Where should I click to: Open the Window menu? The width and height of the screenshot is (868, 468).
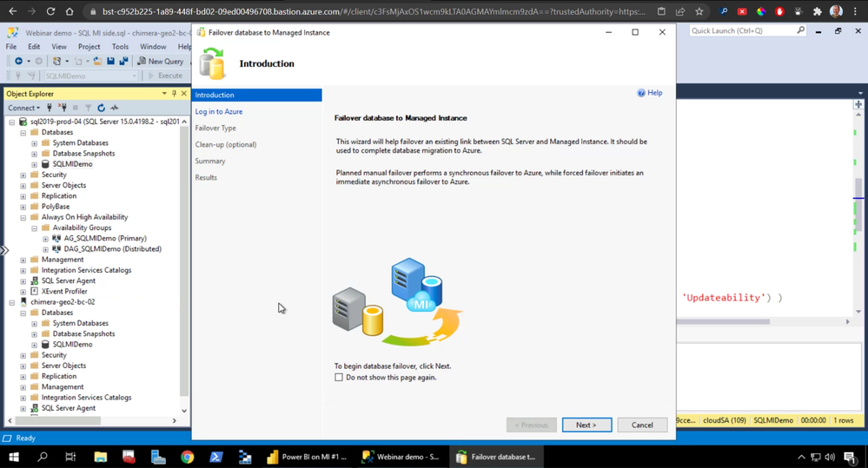153,47
